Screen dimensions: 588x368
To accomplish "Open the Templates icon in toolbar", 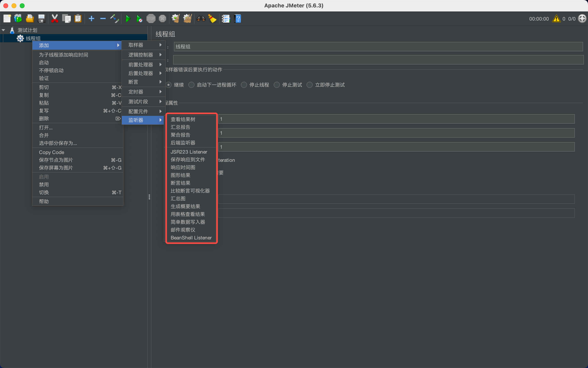I will pyautogui.click(x=18, y=18).
